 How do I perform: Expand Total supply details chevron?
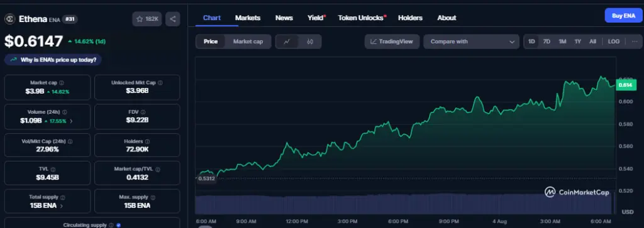(x=62, y=206)
